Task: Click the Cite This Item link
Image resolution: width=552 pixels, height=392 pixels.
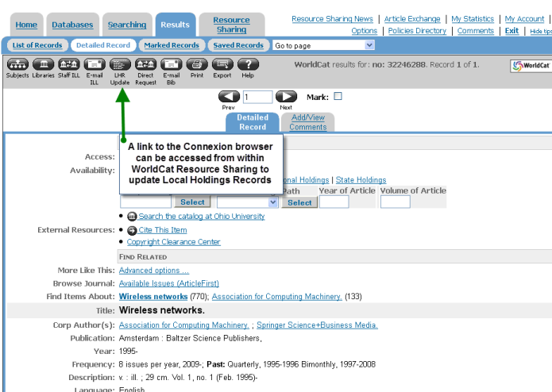Action: pyautogui.click(x=163, y=230)
